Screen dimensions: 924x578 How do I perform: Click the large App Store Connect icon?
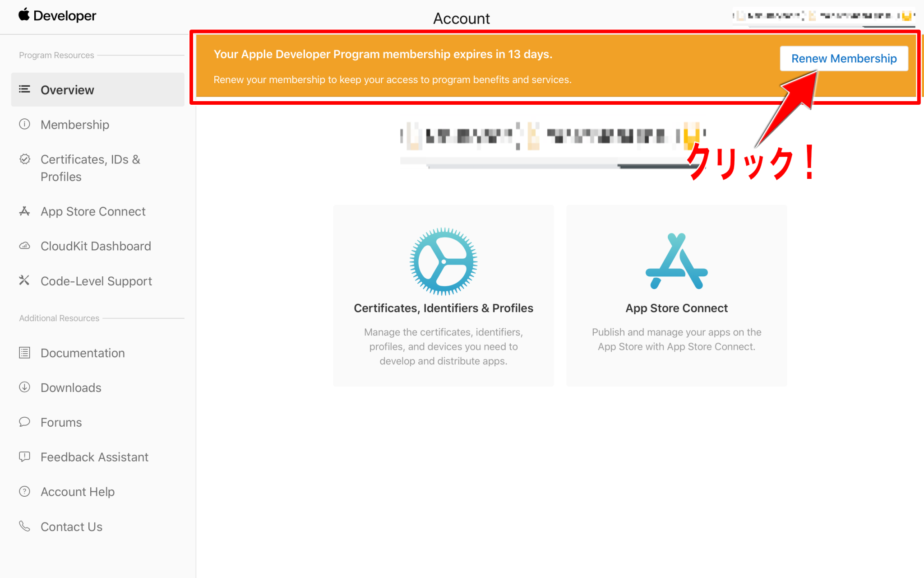(676, 261)
